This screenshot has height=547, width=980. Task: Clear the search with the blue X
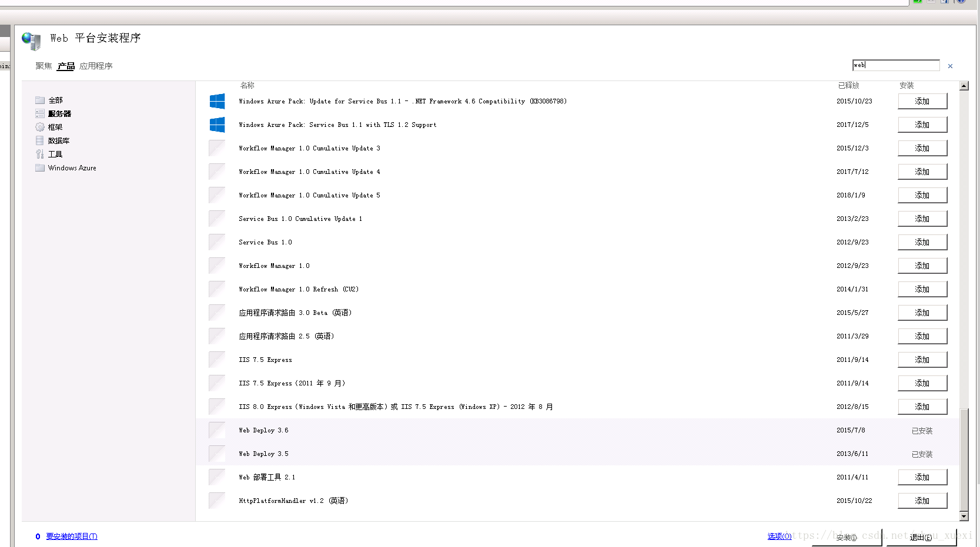coord(950,66)
